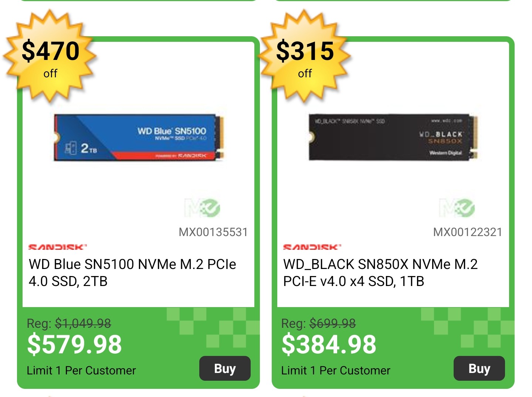Click the regular price $699.98

332,324
